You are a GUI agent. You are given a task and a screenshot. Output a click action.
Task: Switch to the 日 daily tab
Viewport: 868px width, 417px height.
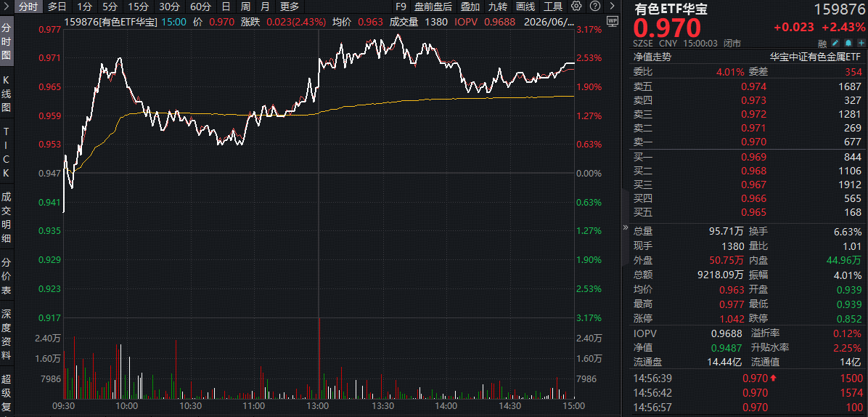(x=225, y=7)
